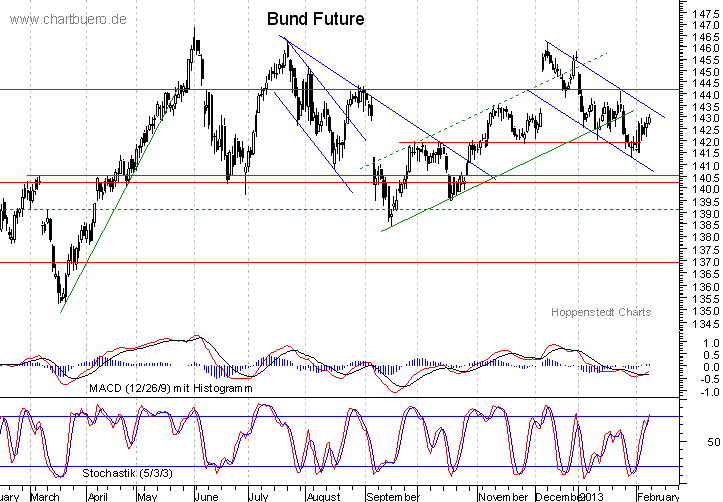Select the 138.0 price axis value
The height and width of the screenshot is (502, 723).
[x=705, y=237]
